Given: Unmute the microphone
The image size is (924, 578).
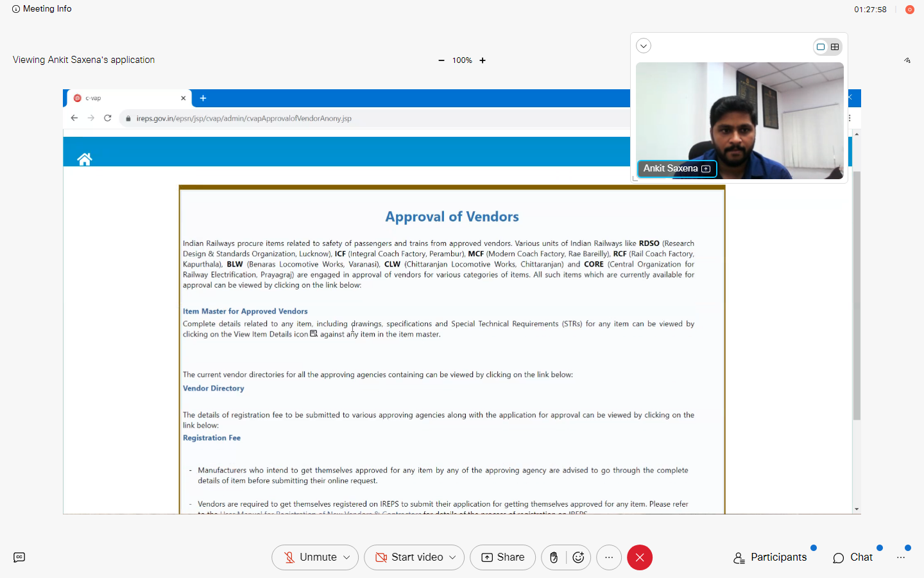Looking at the screenshot, I should (x=311, y=557).
